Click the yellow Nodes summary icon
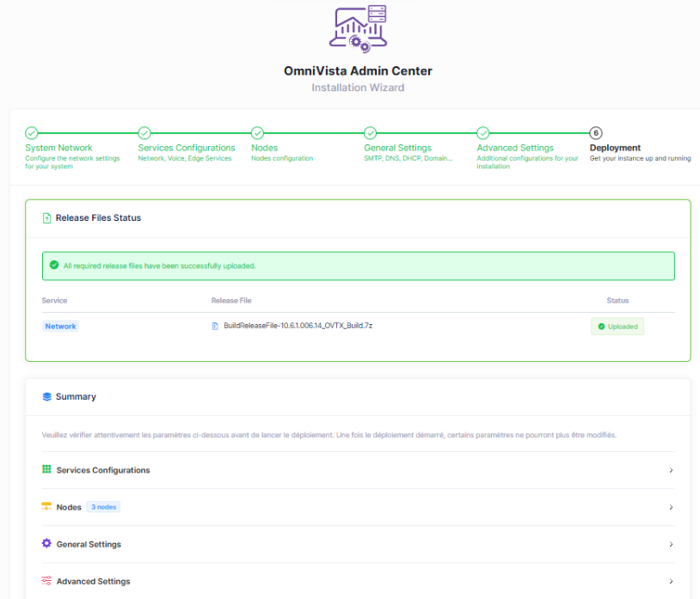Screen dimensions: 700x599 pyautogui.click(x=46, y=506)
